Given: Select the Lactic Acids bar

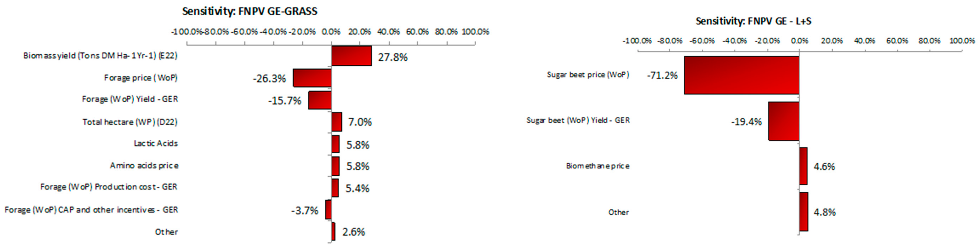Looking at the screenshot, I should (x=336, y=144).
